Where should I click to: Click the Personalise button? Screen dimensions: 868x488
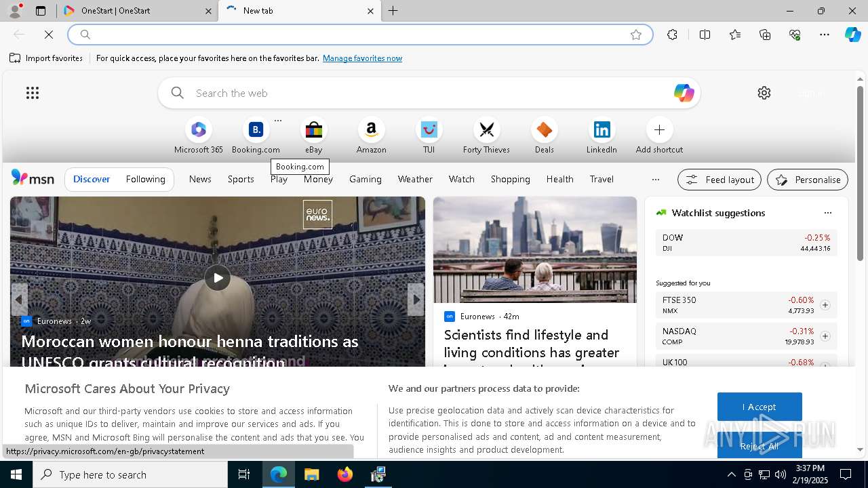click(808, 180)
